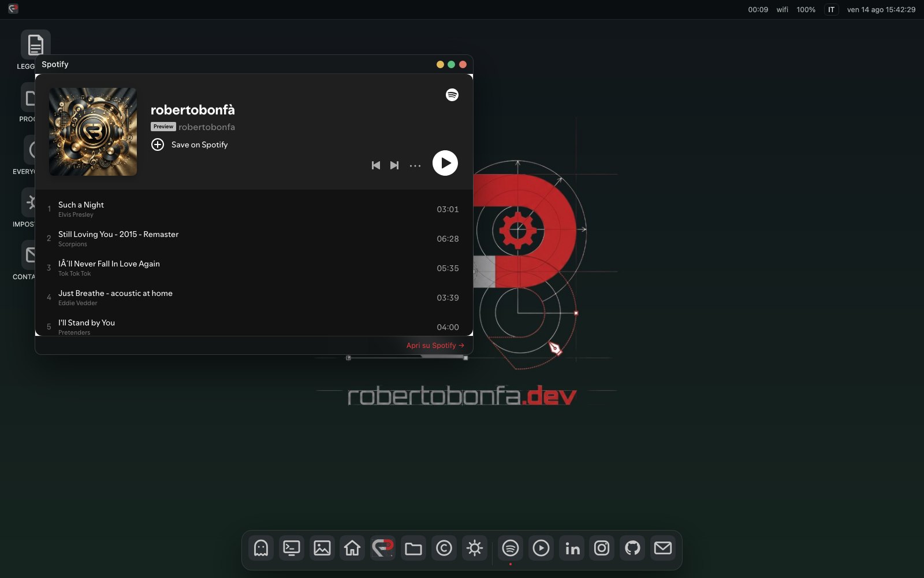Open the robertobonfà playlist title link

193,110
